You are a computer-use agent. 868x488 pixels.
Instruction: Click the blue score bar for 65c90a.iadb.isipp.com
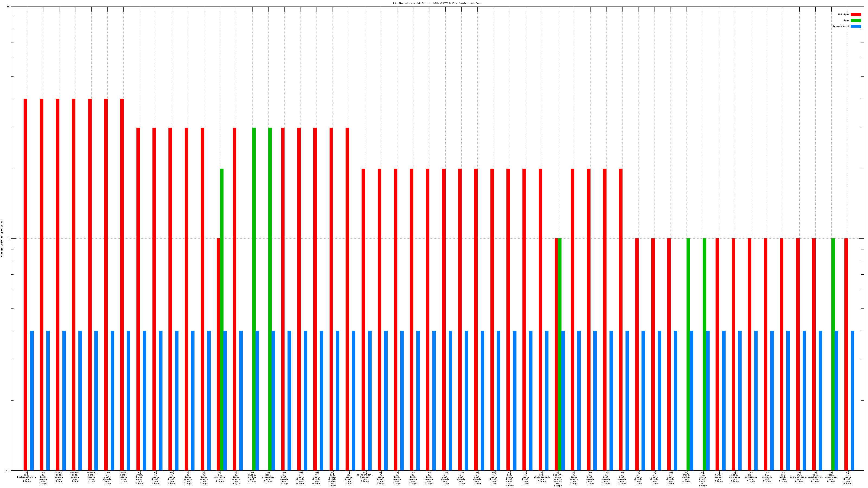80,400
